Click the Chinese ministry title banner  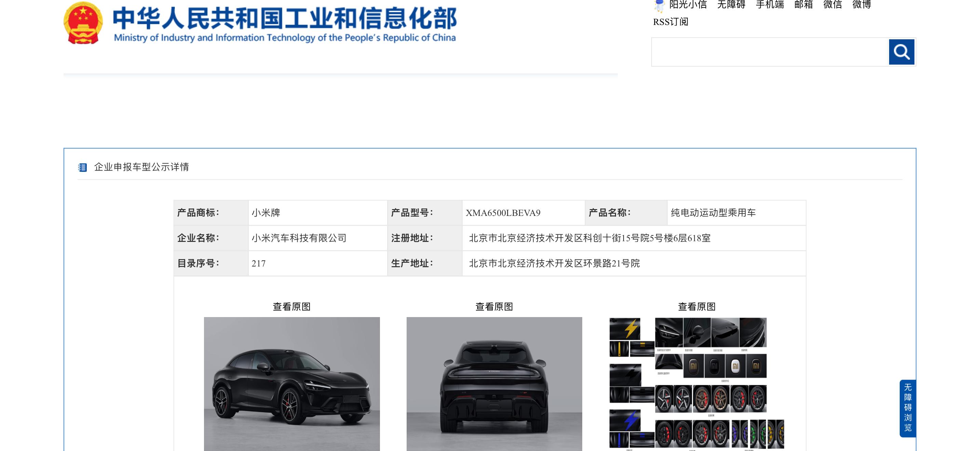click(x=285, y=18)
